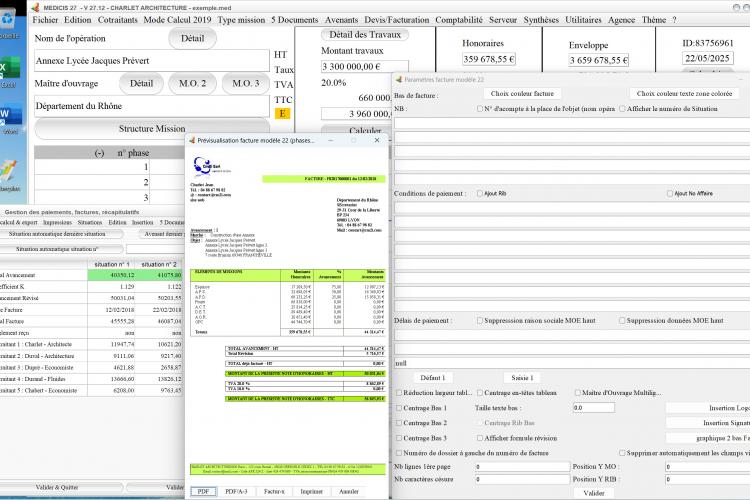The height and width of the screenshot is (500, 750).
Task: Click the Structure Mission button
Action: tap(152, 129)
